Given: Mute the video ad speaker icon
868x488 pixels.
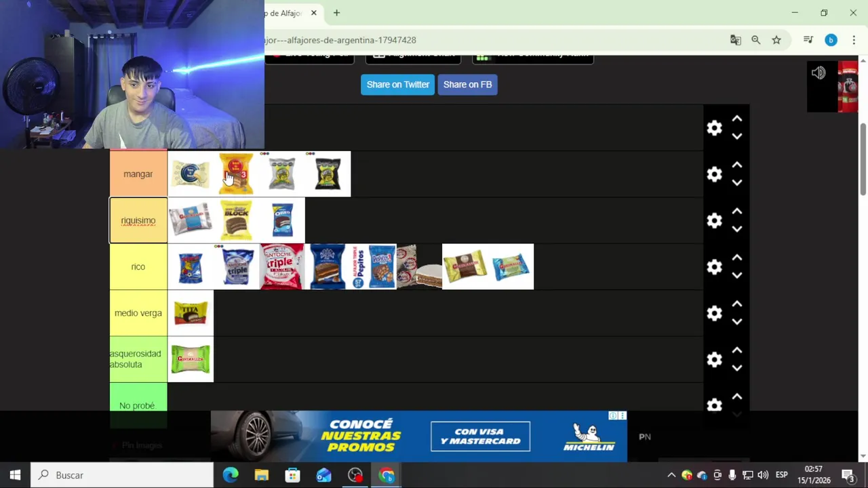Looking at the screenshot, I should point(818,73).
